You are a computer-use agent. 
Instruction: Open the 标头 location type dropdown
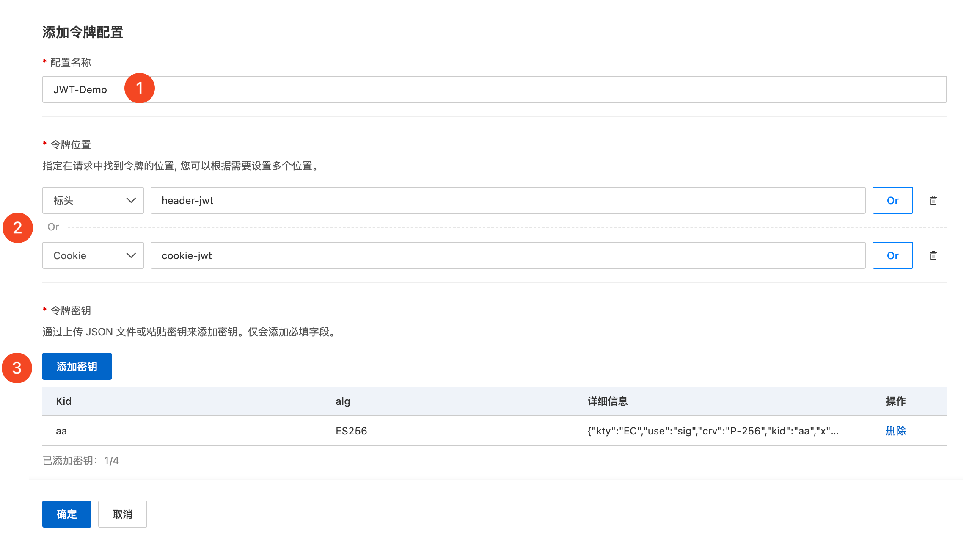click(93, 200)
